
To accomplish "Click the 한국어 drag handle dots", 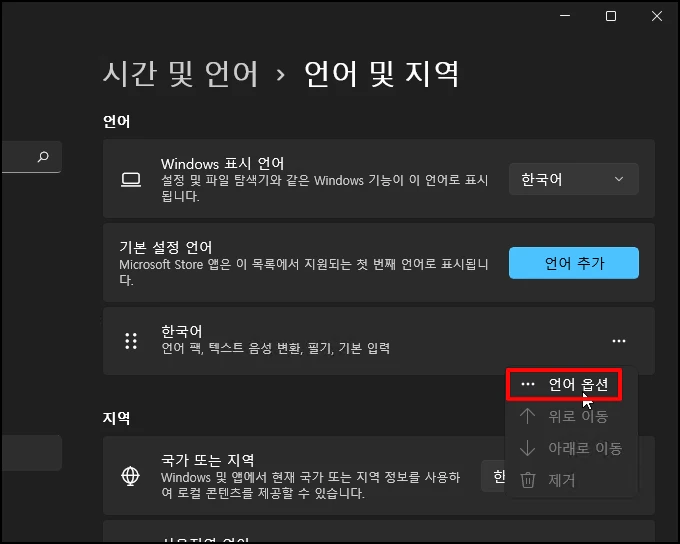I will point(131,341).
